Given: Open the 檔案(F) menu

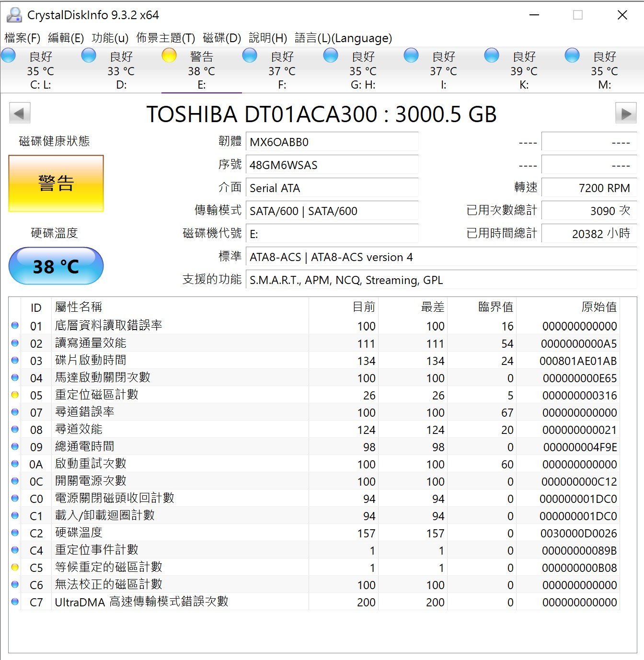Looking at the screenshot, I should 23,38.
